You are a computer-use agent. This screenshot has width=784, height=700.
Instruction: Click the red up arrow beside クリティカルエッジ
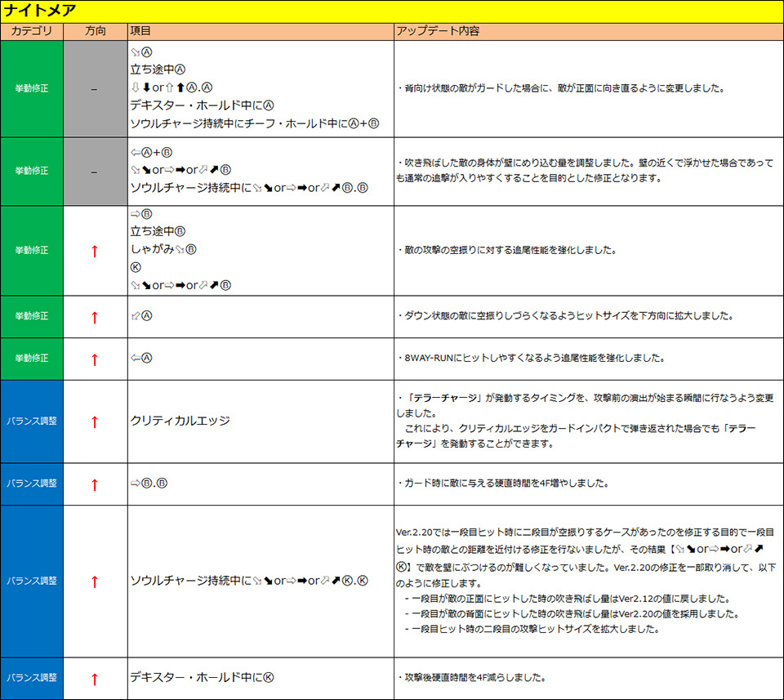pyautogui.click(x=95, y=421)
